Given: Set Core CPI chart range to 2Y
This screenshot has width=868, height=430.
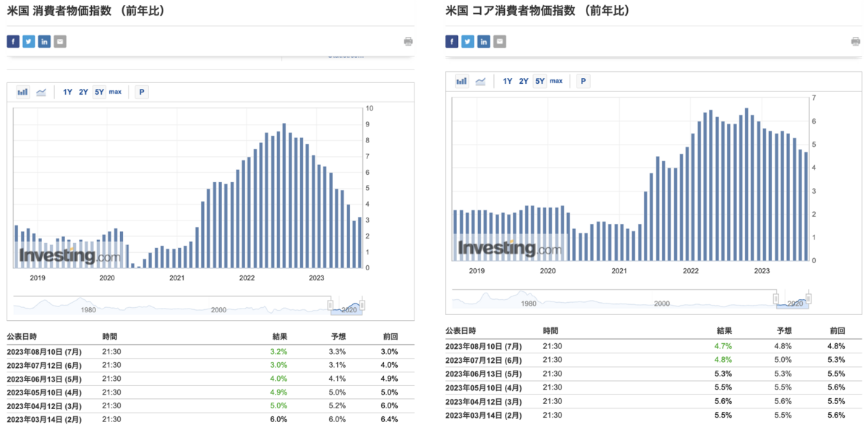Looking at the screenshot, I should tap(524, 81).
